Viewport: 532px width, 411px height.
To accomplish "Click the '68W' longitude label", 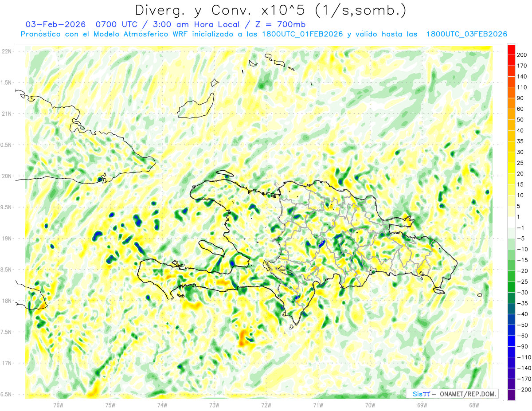I will (473, 405).
